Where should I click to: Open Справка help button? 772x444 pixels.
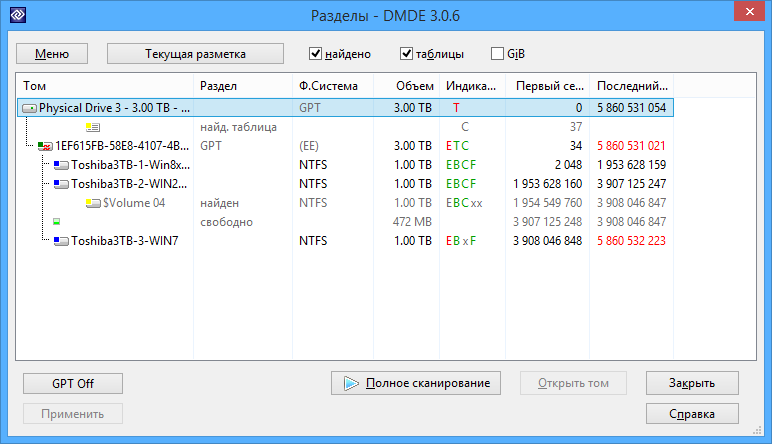pos(692,414)
